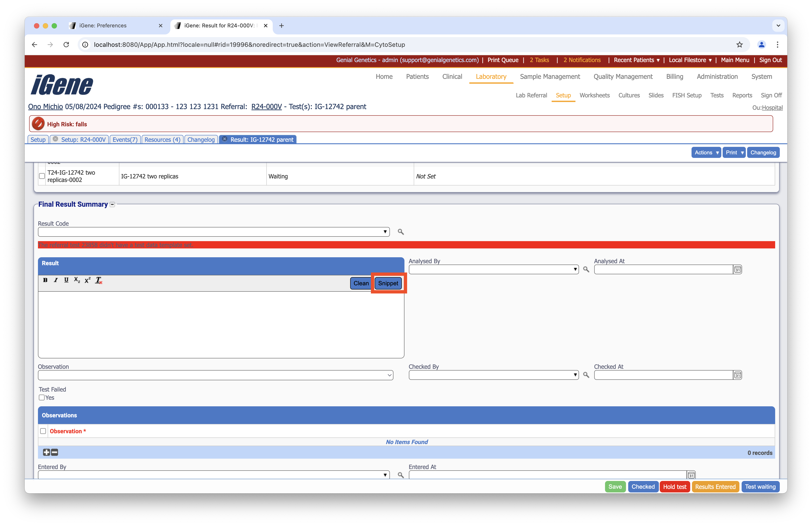Click the Bold formatting icon
The image size is (812, 526).
(x=45, y=280)
